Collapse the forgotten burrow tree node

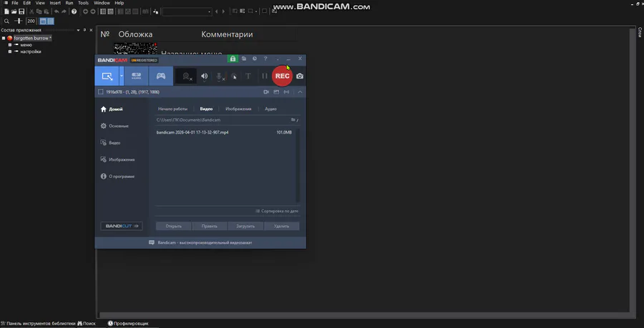tap(4, 38)
